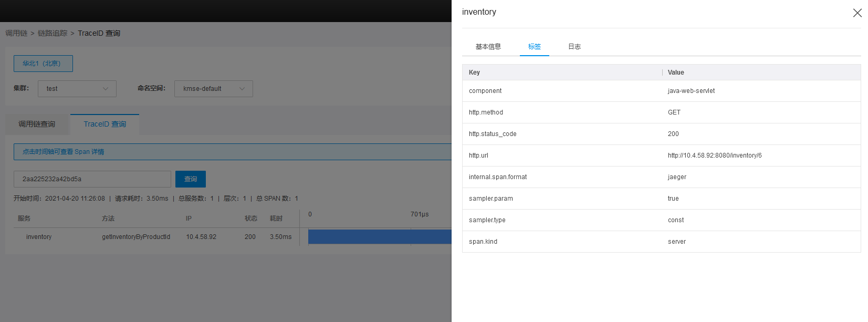Close the inventory detail panel
The width and height of the screenshot is (868, 322).
tap(857, 13)
